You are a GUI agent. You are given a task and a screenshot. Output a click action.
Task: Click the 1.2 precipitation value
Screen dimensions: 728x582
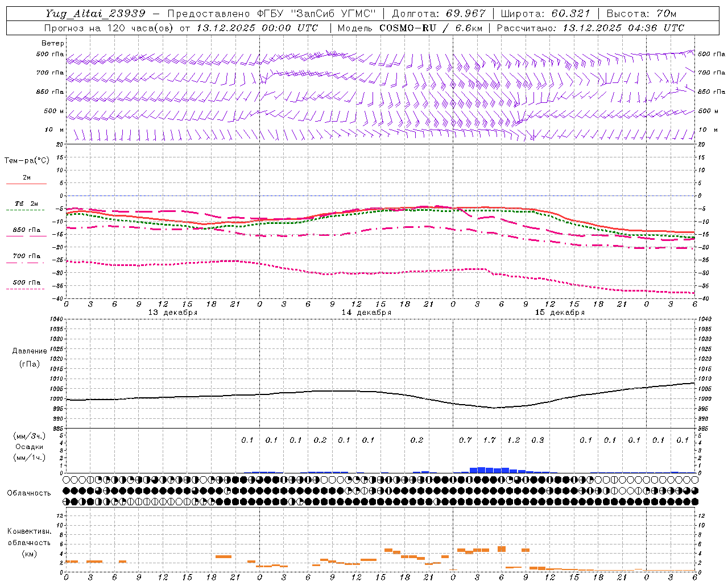tap(514, 440)
